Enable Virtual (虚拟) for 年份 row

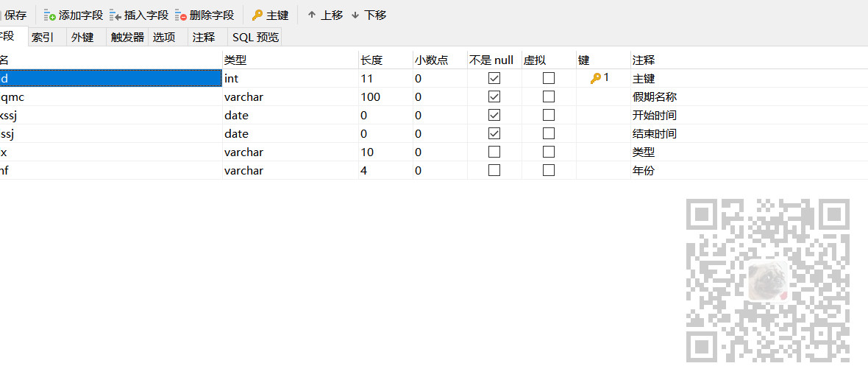[x=549, y=170]
